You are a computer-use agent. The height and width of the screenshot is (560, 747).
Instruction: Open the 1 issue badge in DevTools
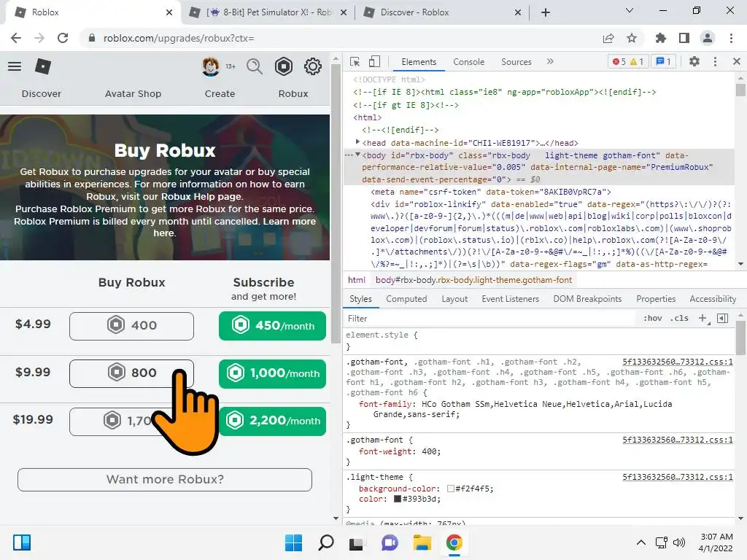coord(663,62)
